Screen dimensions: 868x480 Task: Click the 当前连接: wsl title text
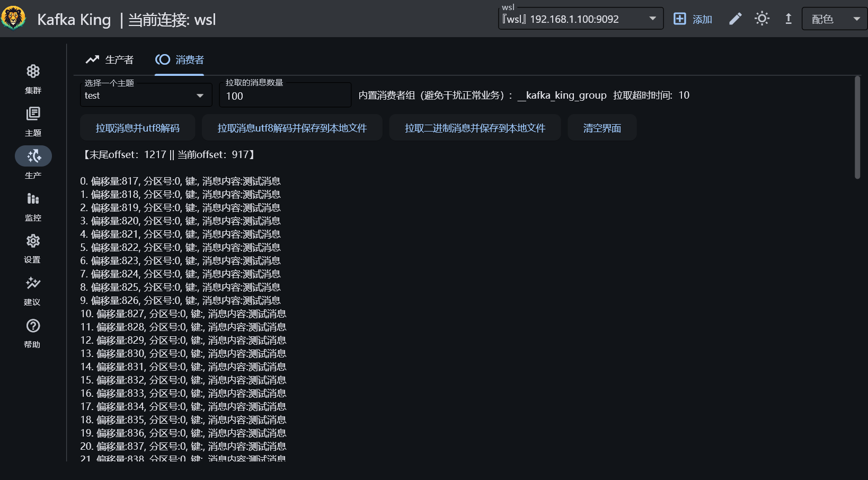(x=172, y=20)
